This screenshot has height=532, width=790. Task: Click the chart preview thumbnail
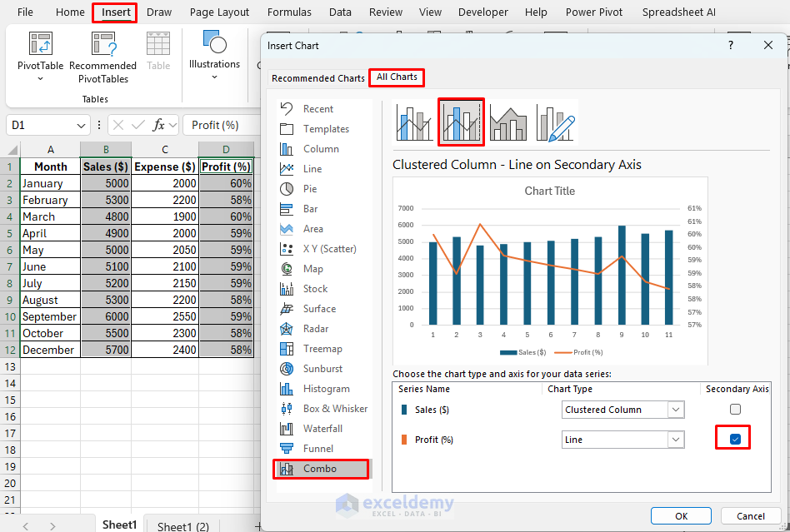550,271
